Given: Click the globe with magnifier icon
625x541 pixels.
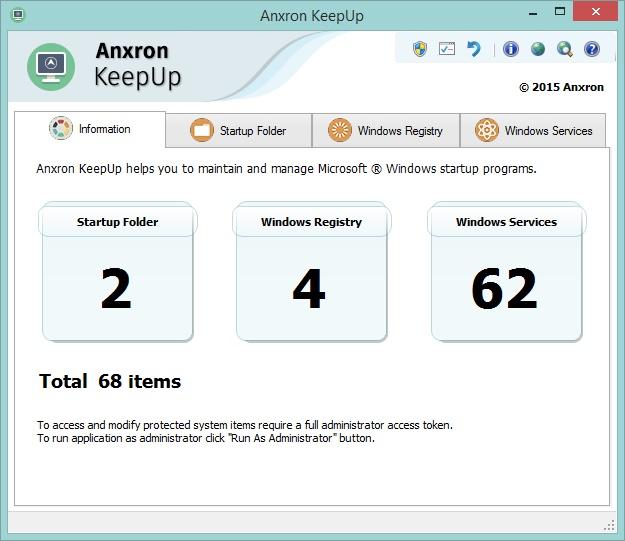Looking at the screenshot, I should tap(565, 49).
